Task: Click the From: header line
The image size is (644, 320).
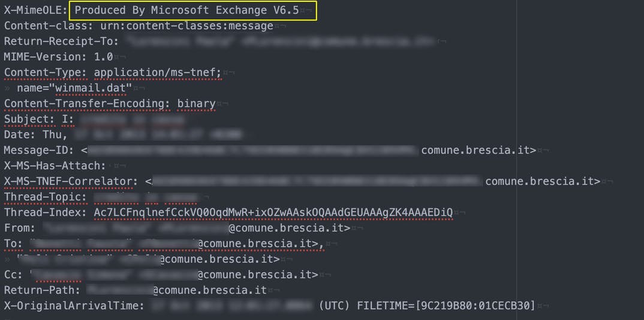Action: [x=177, y=228]
